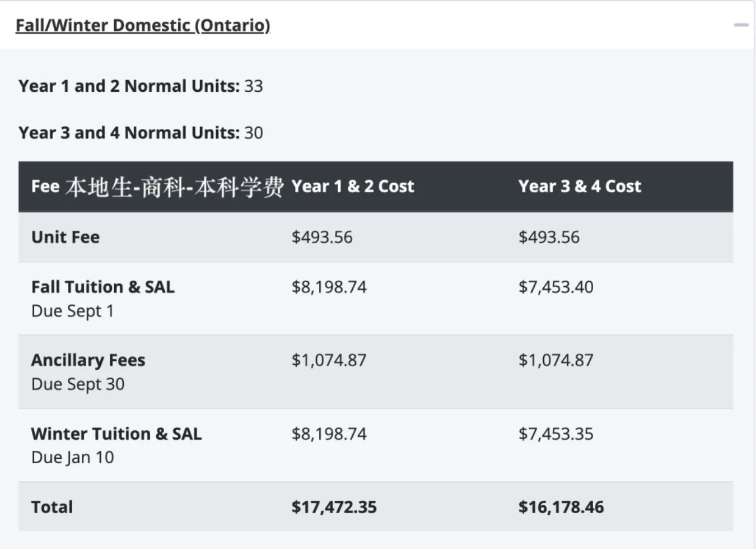Select the Fall Tuition & SAL row label
Screen dimensions: 756x549
pos(103,287)
